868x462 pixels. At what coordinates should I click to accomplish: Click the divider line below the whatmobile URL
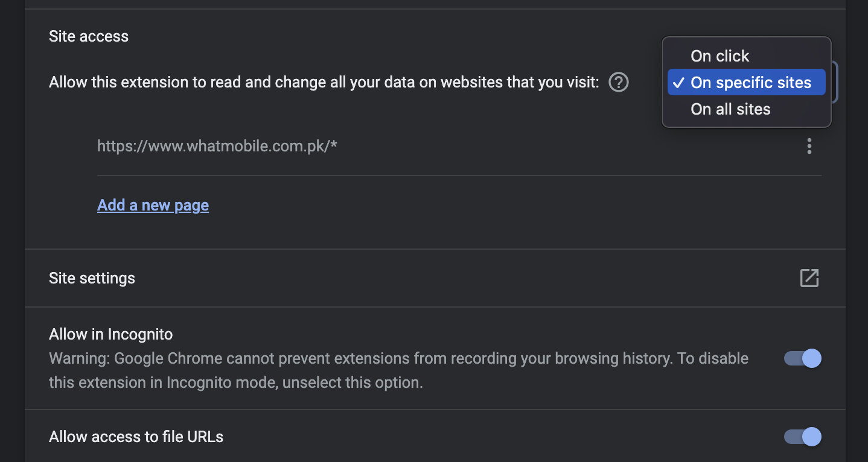click(459, 176)
